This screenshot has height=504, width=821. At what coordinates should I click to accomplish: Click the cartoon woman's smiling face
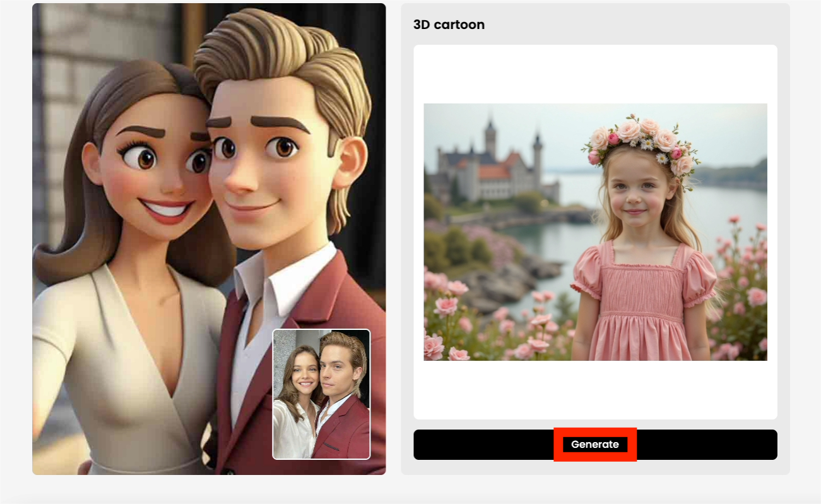[x=155, y=177]
